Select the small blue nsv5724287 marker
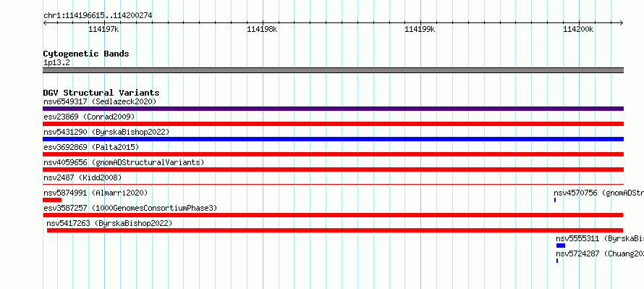Viewport: 644px width, 289px height. tap(557, 261)
